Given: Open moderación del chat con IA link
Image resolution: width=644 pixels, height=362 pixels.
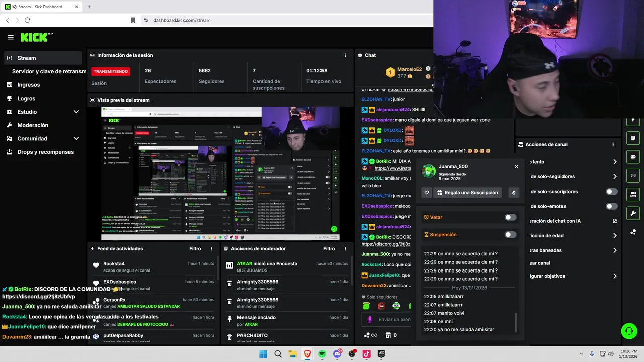Looking at the screenshot, I should (x=615, y=221).
